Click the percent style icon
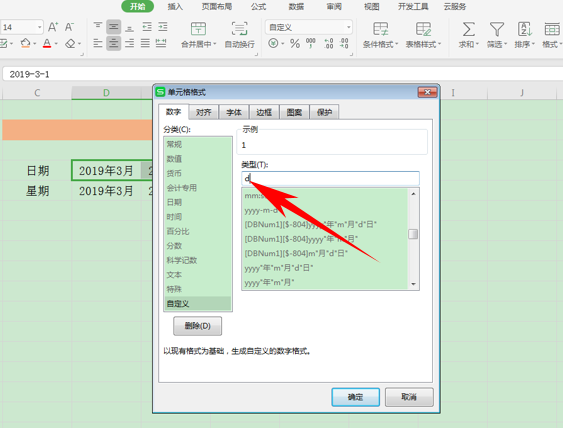Screen dimensions: 563x428 coord(295,44)
